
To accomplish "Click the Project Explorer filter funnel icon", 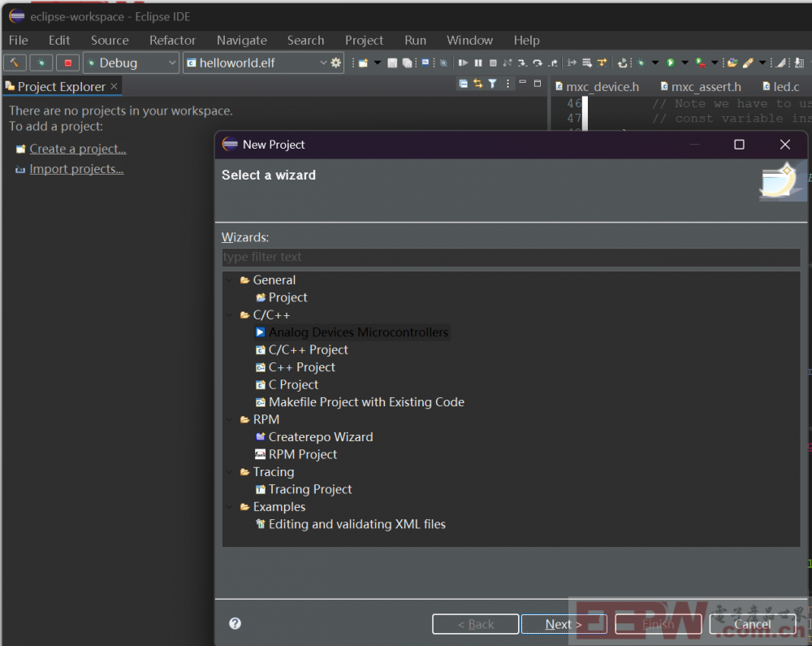I will (493, 84).
